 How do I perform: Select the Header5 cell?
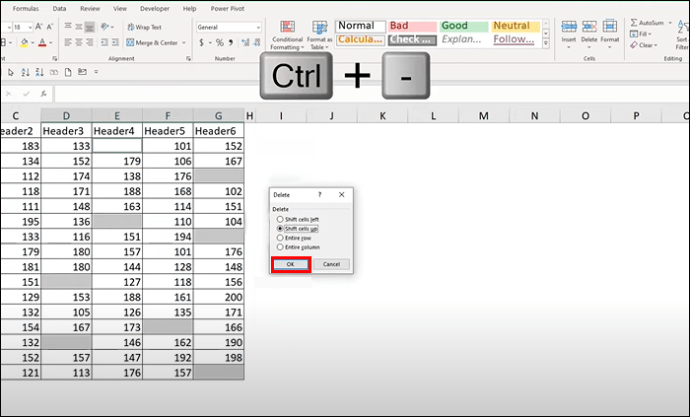click(x=168, y=131)
